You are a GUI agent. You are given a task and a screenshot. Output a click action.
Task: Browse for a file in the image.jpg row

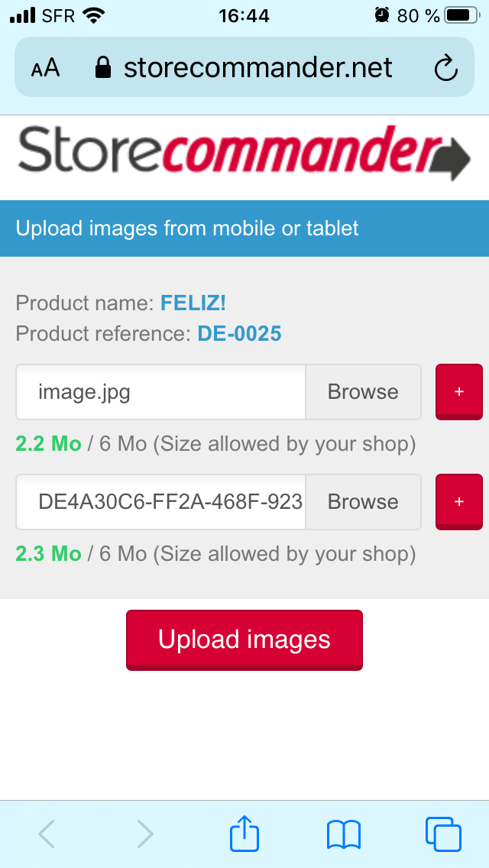click(x=363, y=392)
